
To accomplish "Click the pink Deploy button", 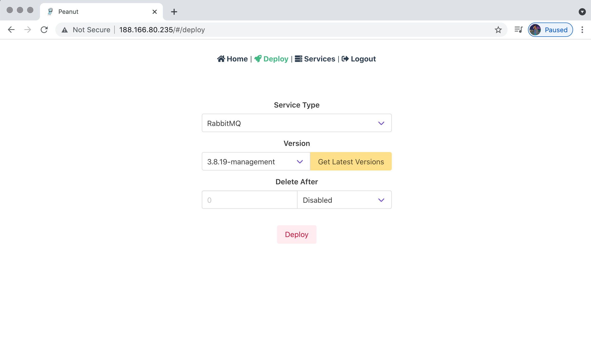I will tap(297, 234).
